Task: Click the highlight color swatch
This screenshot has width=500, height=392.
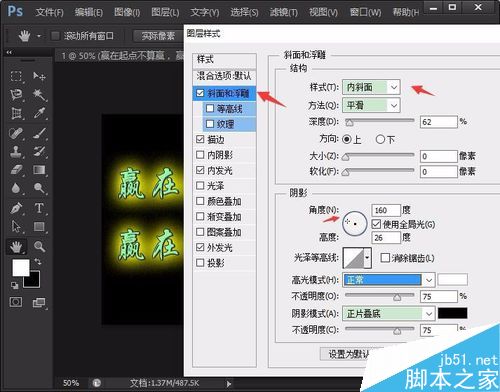Action: point(452,280)
